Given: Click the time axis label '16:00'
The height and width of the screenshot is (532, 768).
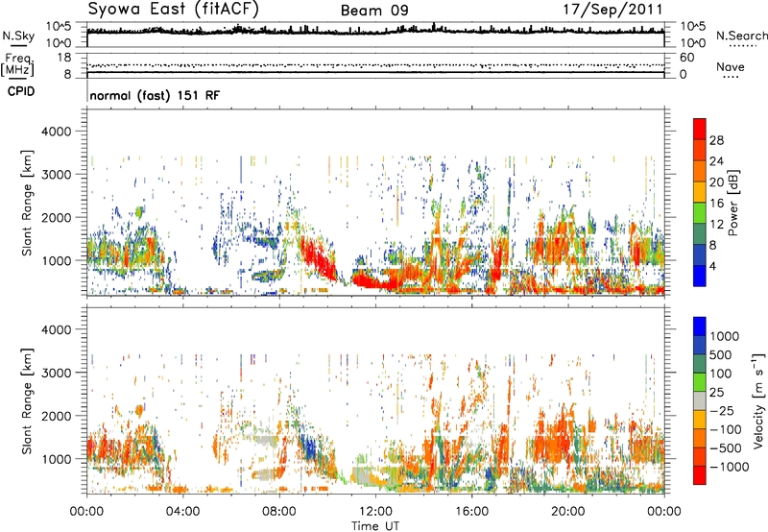Looking at the screenshot, I should tap(471, 512).
